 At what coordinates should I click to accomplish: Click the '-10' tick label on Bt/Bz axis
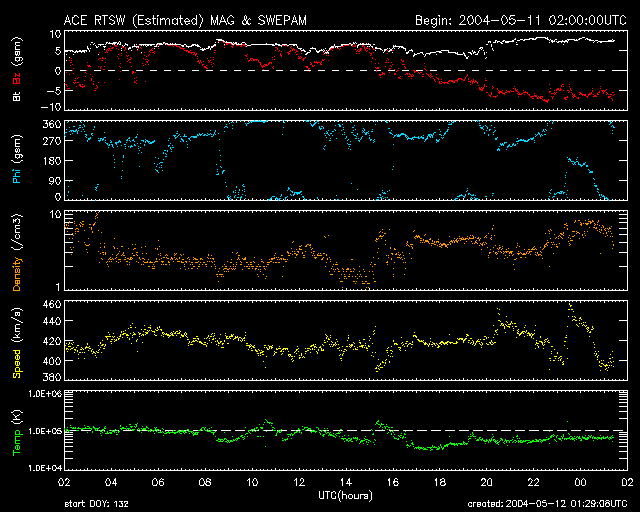51,107
